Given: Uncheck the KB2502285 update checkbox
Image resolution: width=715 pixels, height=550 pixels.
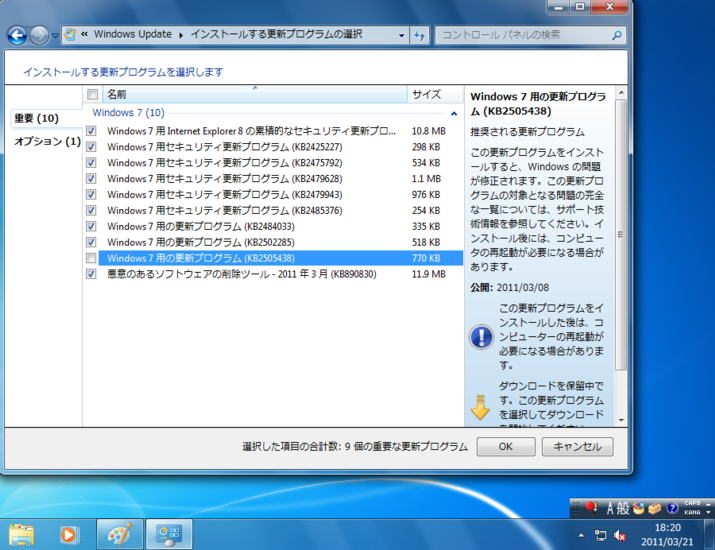Looking at the screenshot, I should [91, 242].
